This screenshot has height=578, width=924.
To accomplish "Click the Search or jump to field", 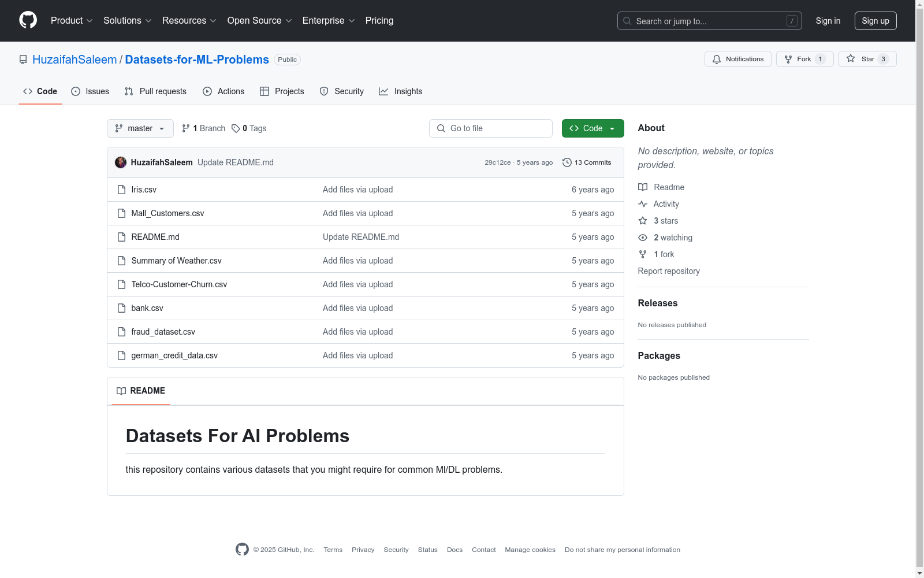I will (710, 21).
